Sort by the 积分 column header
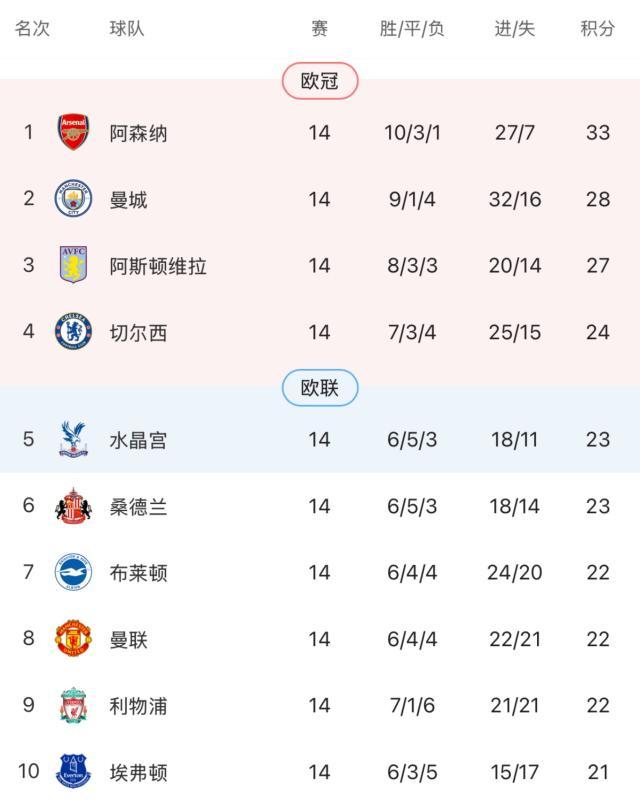Image resolution: width=640 pixels, height=803 pixels. click(x=597, y=28)
